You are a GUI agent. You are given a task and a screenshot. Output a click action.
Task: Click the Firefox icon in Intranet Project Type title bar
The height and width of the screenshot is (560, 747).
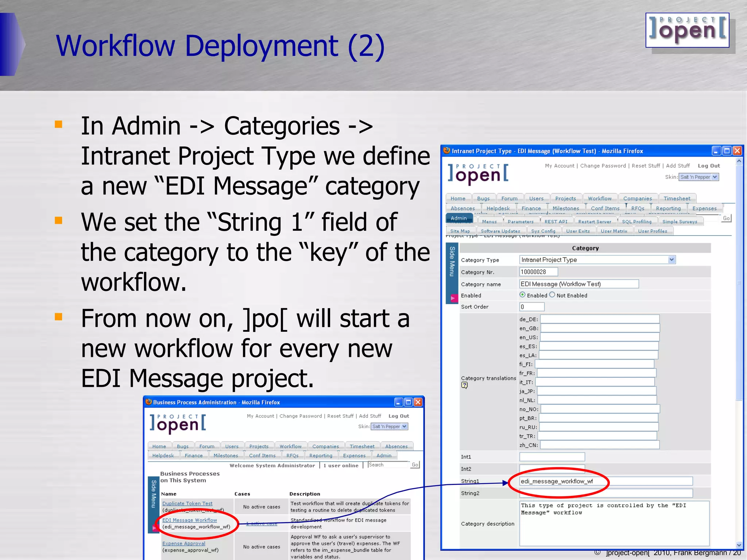point(446,151)
